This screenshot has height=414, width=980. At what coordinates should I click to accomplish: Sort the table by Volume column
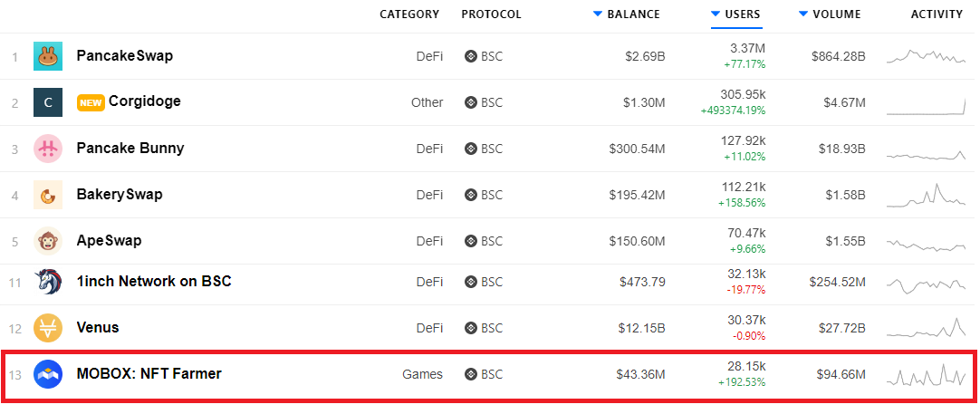pyautogui.click(x=836, y=14)
